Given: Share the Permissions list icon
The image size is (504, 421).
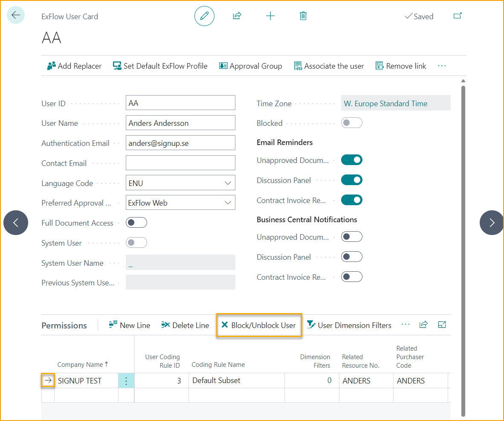Looking at the screenshot, I should pyautogui.click(x=424, y=325).
